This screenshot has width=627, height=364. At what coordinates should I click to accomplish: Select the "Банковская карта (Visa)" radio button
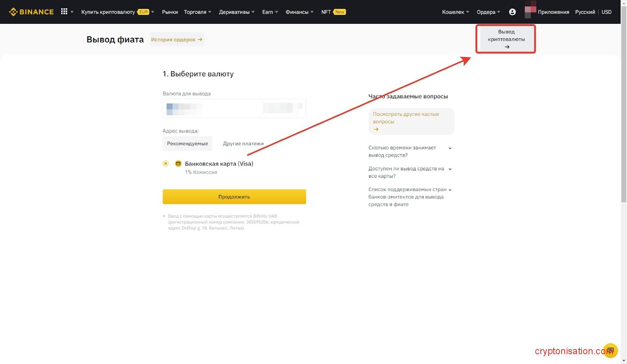(x=166, y=164)
